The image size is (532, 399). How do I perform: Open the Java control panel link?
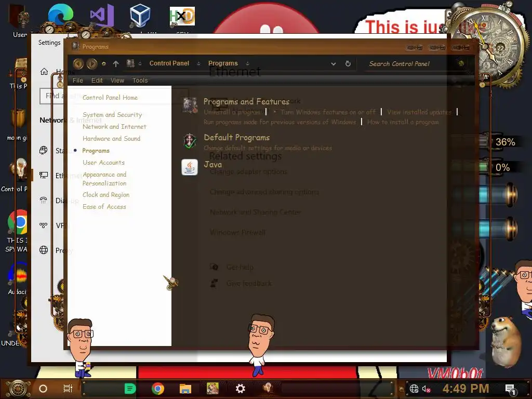[212, 165]
